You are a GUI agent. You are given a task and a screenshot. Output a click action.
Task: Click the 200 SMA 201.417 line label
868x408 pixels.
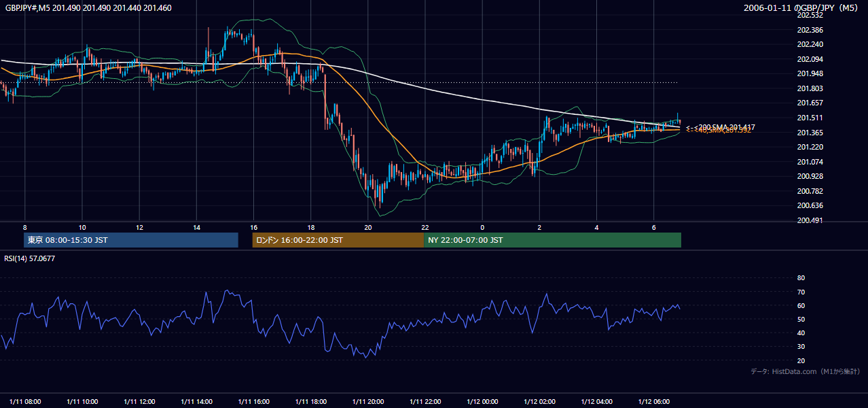721,127
